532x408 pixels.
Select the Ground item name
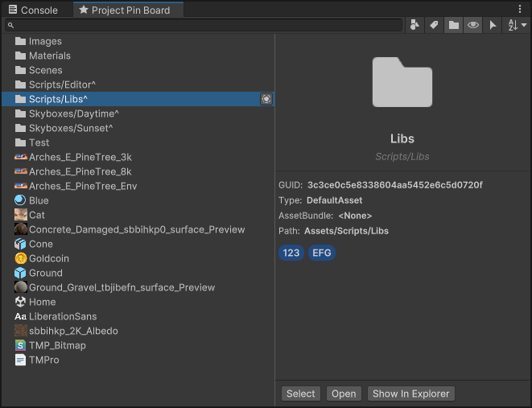pyautogui.click(x=46, y=273)
